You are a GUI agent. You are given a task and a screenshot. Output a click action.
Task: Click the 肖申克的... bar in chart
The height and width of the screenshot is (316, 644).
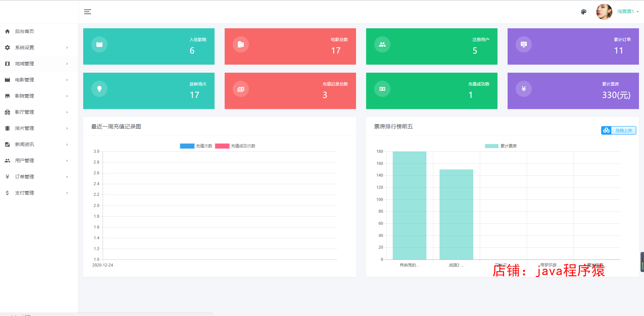coord(410,205)
